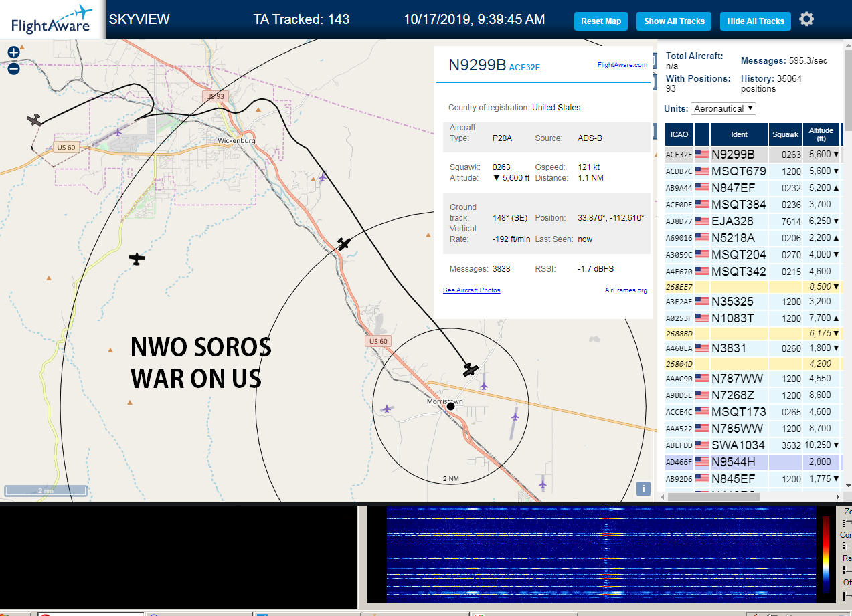Select the N35325 aircraft row
Viewport: 852px width, 616px height.
pyautogui.click(x=753, y=301)
